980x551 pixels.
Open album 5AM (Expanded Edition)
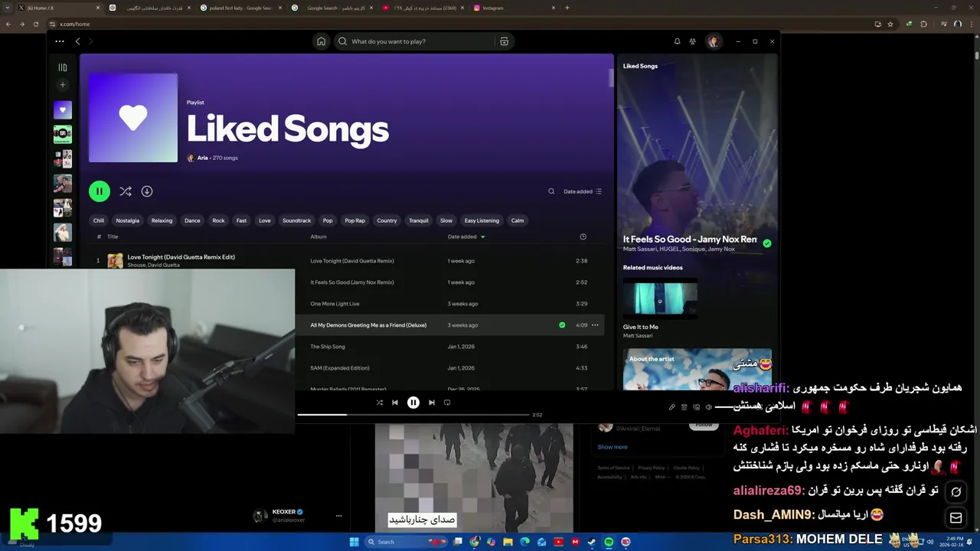(340, 368)
